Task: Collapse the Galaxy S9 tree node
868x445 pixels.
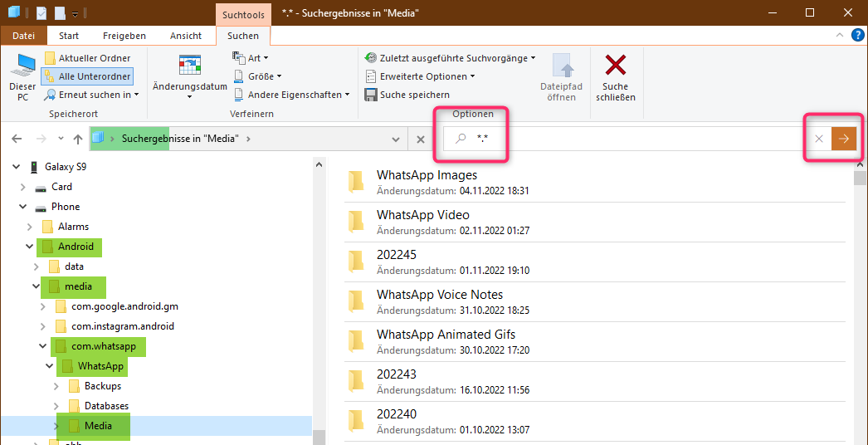Action: pos(16,166)
